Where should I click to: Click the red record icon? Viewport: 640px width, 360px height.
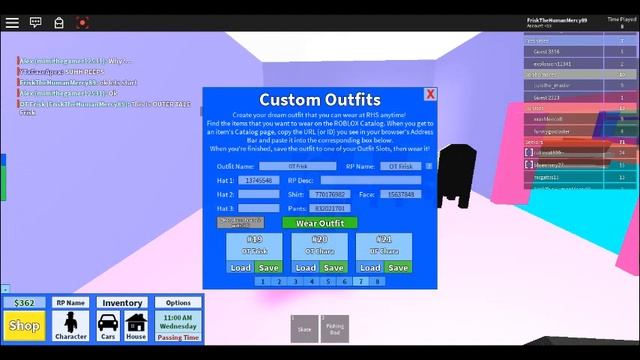pyautogui.click(x=82, y=23)
